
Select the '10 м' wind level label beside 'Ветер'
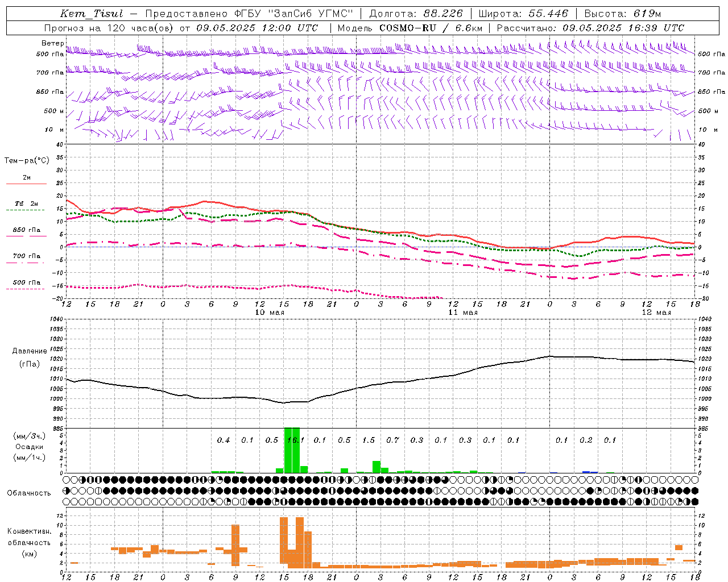coord(55,130)
